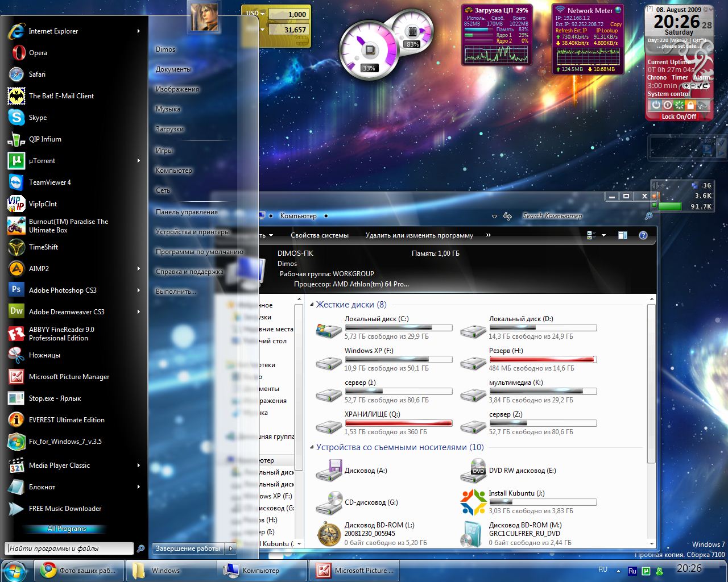Toggle the Explorer preview pane icon
This screenshot has height=582, width=728.
coord(623,235)
